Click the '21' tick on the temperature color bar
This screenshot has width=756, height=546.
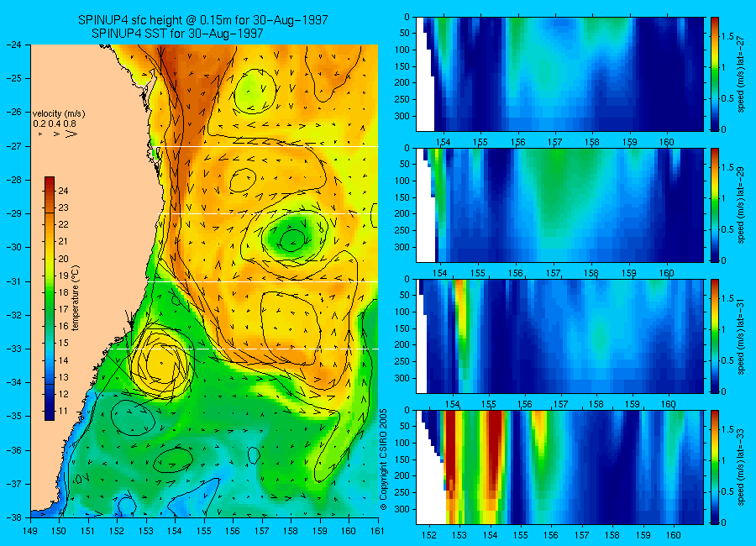[x=63, y=242]
